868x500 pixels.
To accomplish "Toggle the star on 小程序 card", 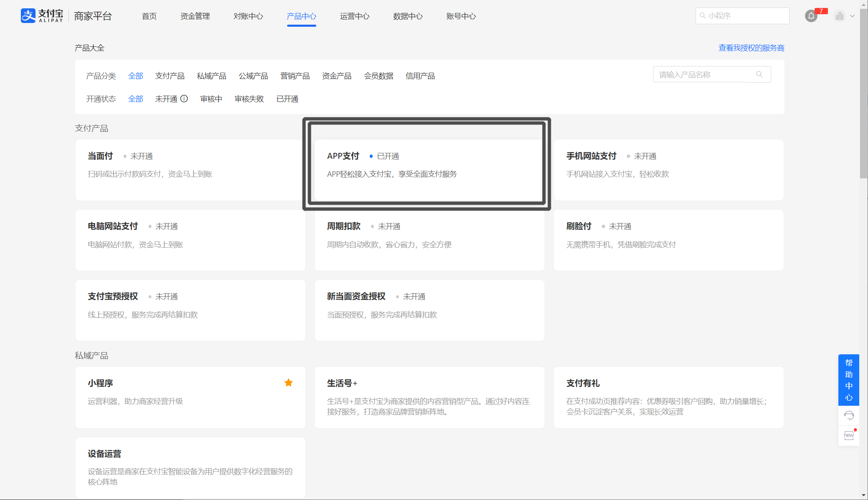I will click(288, 383).
